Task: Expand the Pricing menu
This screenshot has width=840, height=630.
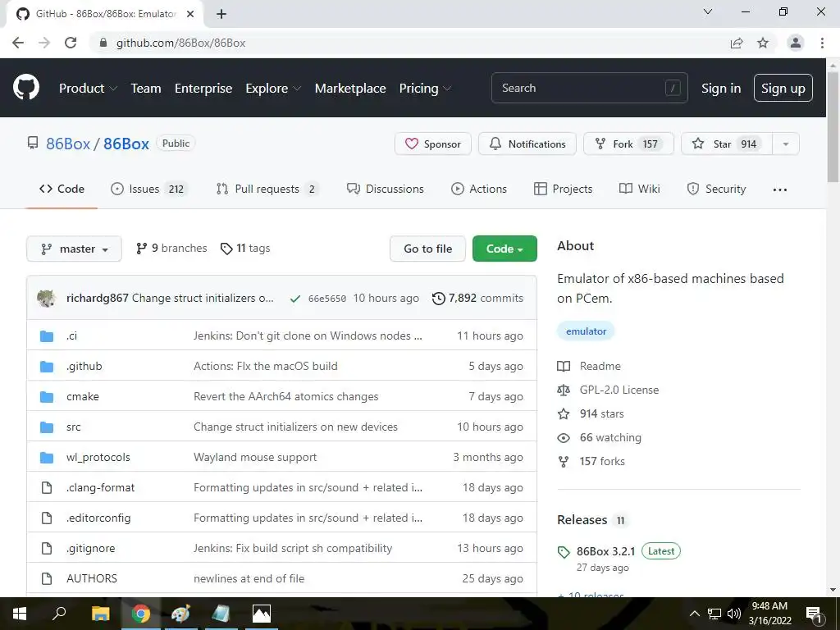Action: (x=425, y=89)
